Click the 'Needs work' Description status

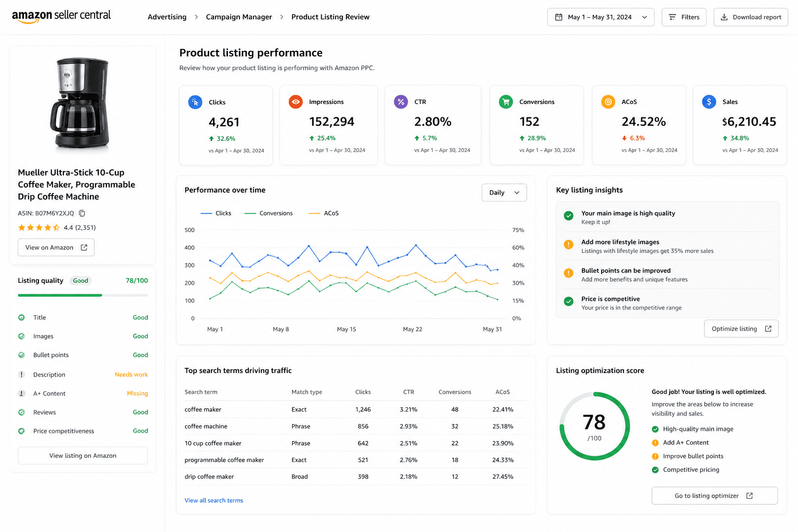pos(131,375)
